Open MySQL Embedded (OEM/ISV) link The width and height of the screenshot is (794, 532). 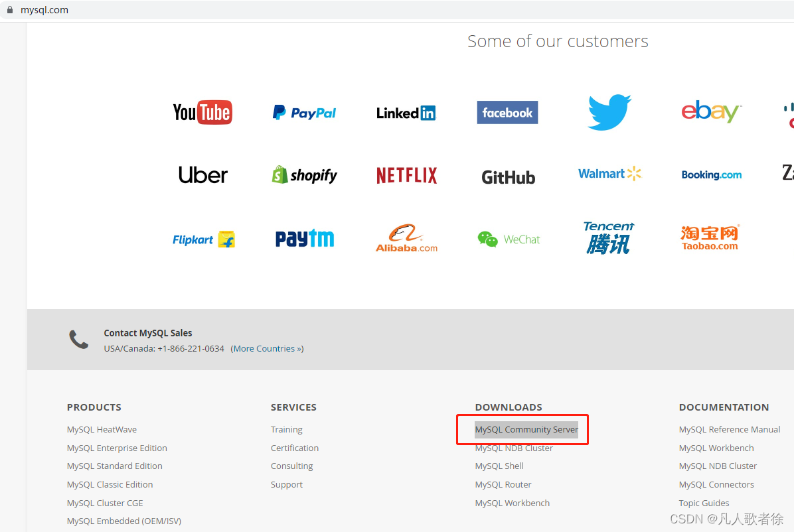[x=124, y=521]
